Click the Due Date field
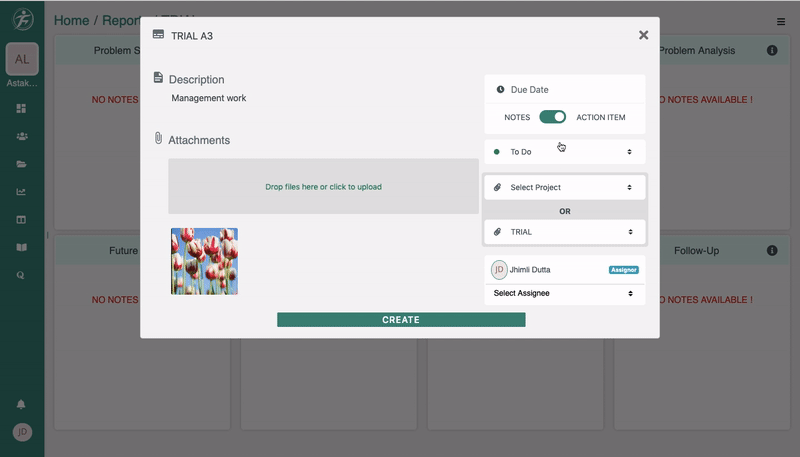The height and width of the screenshot is (457, 800). click(x=565, y=89)
